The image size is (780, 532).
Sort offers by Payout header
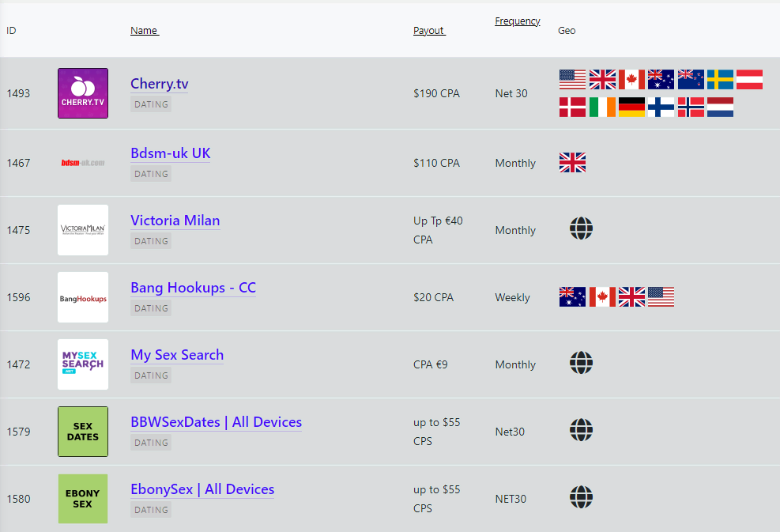428,31
